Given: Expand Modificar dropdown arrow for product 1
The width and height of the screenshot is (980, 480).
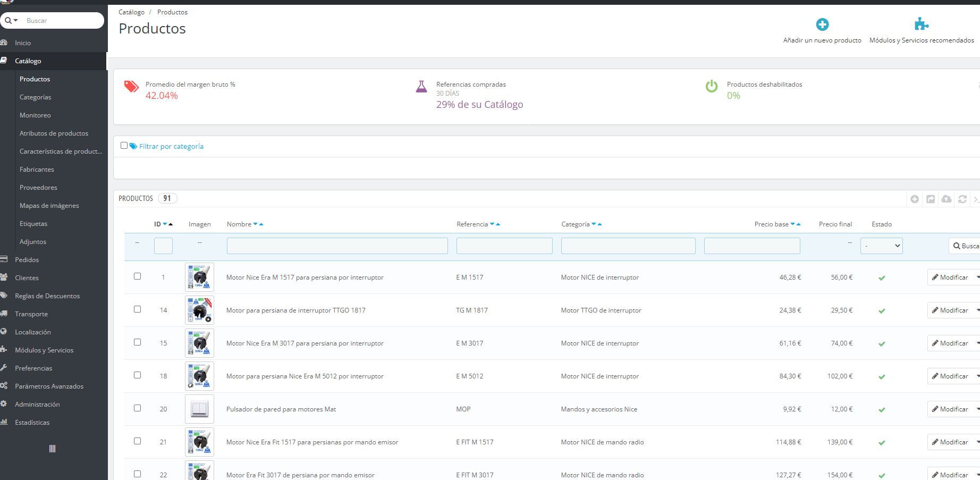Looking at the screenshot, I should [977, 277].
